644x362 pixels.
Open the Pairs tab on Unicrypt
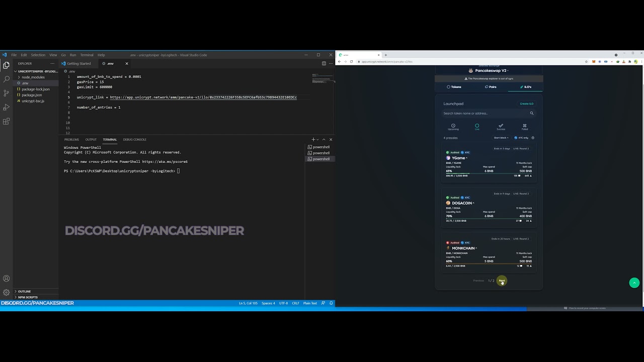click(x=491, y=87)
